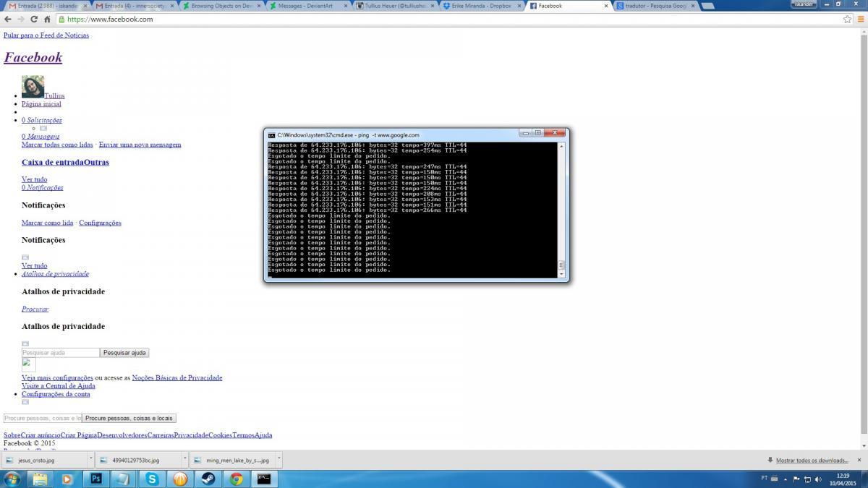The image size is (868, 488).
Task: Bookmark this page with the star
Action: click(x=847, y=19)
